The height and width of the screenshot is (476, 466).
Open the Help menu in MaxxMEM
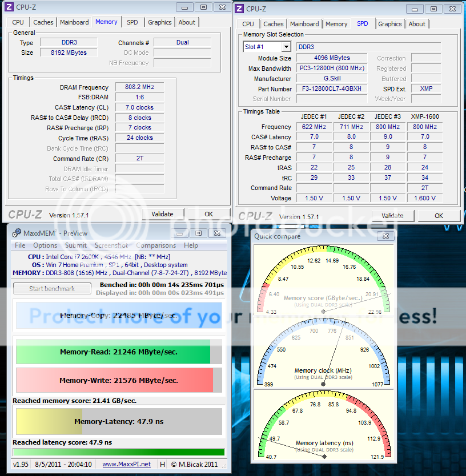(191, 245)
